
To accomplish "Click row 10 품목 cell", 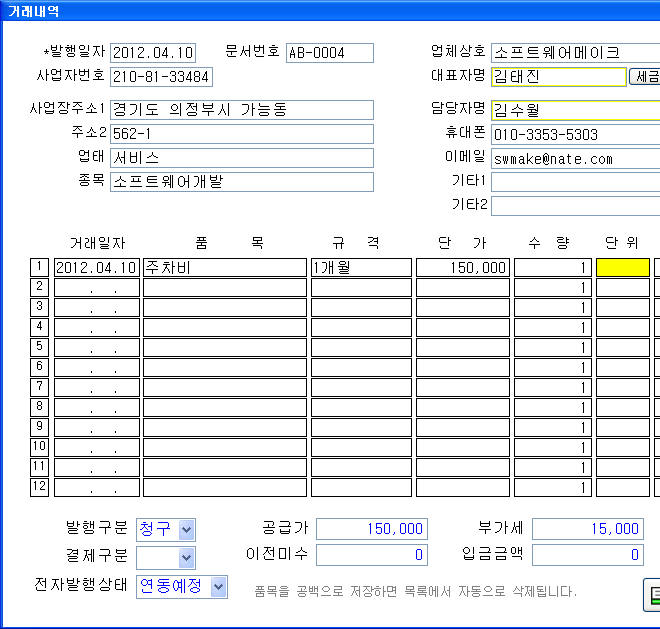I will tap(225, 448).
